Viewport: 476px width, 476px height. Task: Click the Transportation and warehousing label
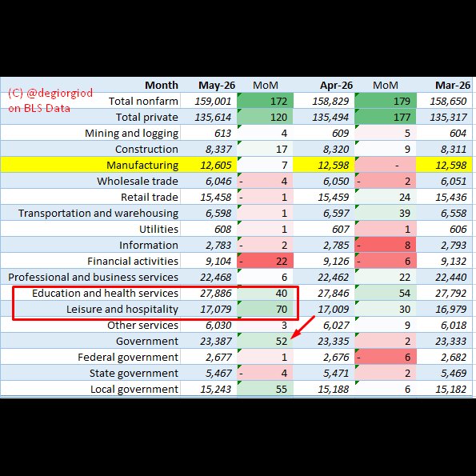pyautogui.click(x=98, y=213)
